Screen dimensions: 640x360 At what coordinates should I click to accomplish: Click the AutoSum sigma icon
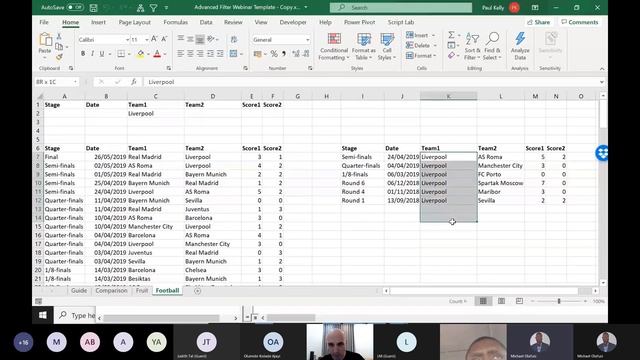click(451, 35)
